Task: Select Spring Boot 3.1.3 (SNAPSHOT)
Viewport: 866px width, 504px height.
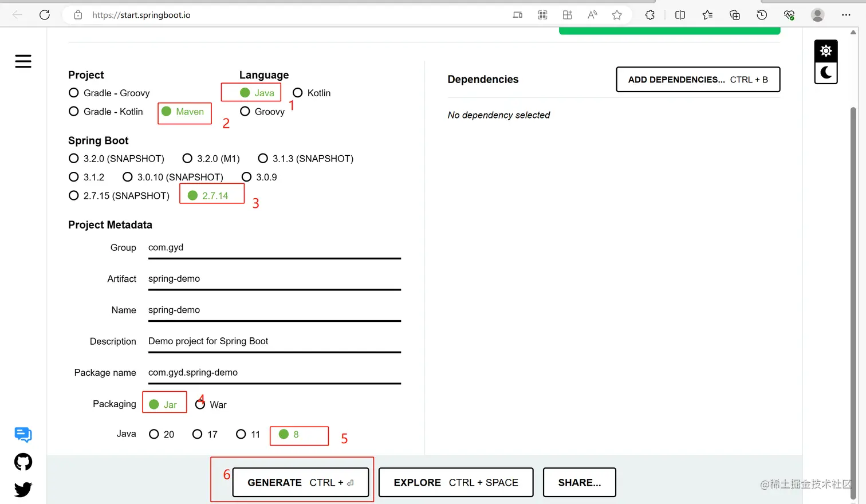Action: [x=305, y=158]
